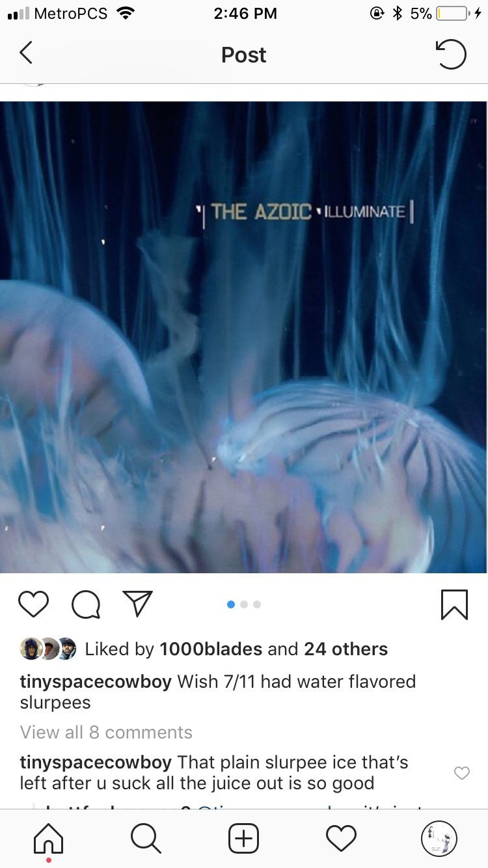Create a new post with the plus icon
Image resolution: width=488 pixels, height=868 pixels.
(244, 838)
